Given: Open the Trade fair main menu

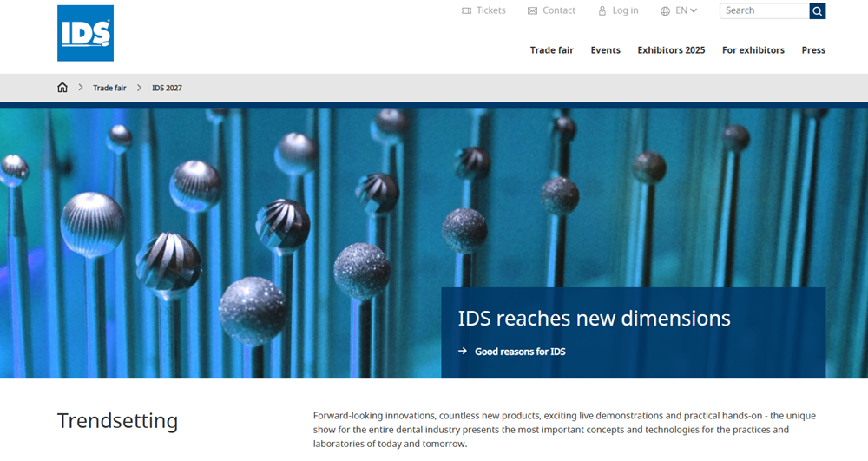Looking at the screenshot, I should pos(551,50).
